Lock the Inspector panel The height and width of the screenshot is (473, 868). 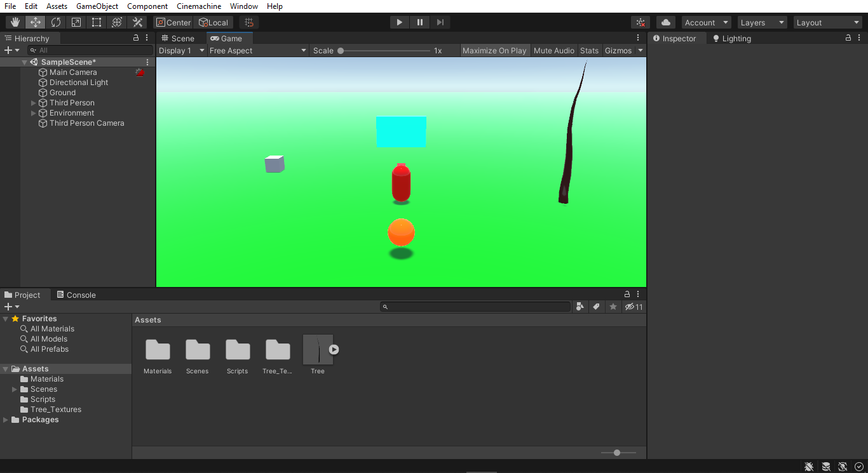(x=848, y=38)
